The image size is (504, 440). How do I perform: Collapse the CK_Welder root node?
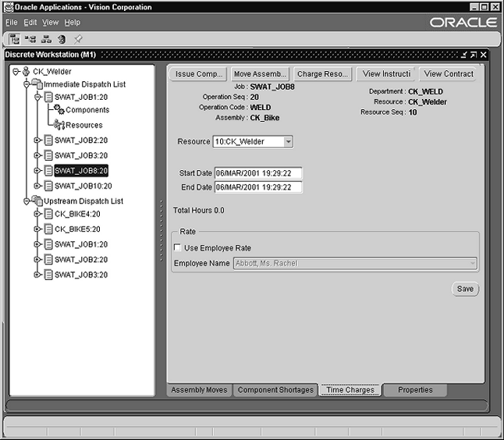tap(16, 71)
